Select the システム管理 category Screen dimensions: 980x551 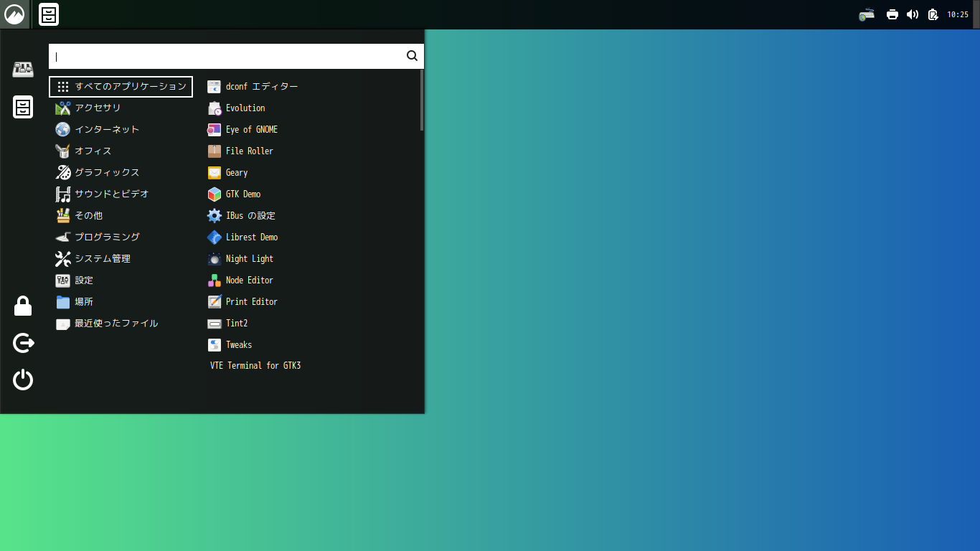point(121,258)
